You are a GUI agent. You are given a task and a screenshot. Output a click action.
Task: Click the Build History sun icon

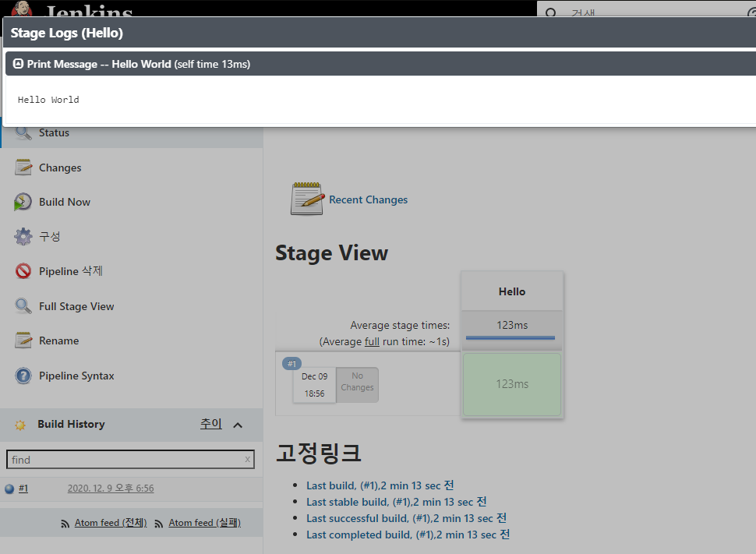point(20,425)
